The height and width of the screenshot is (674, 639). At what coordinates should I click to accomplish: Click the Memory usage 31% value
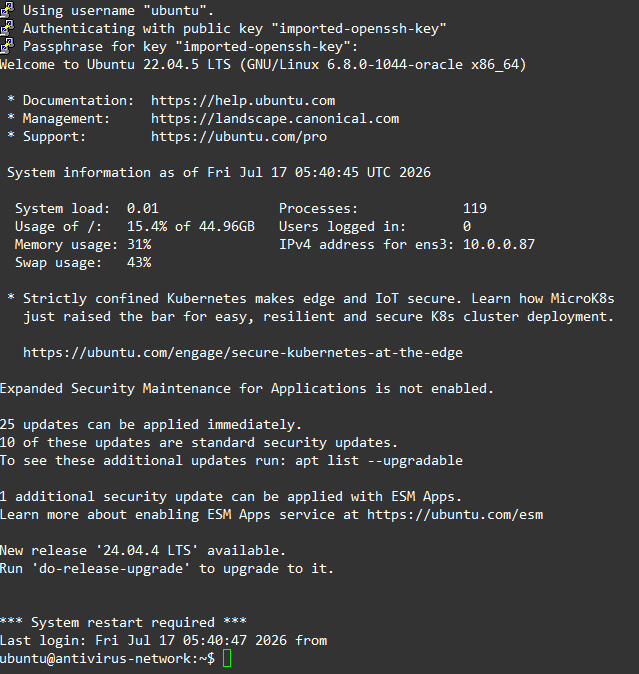coord(139,245)
